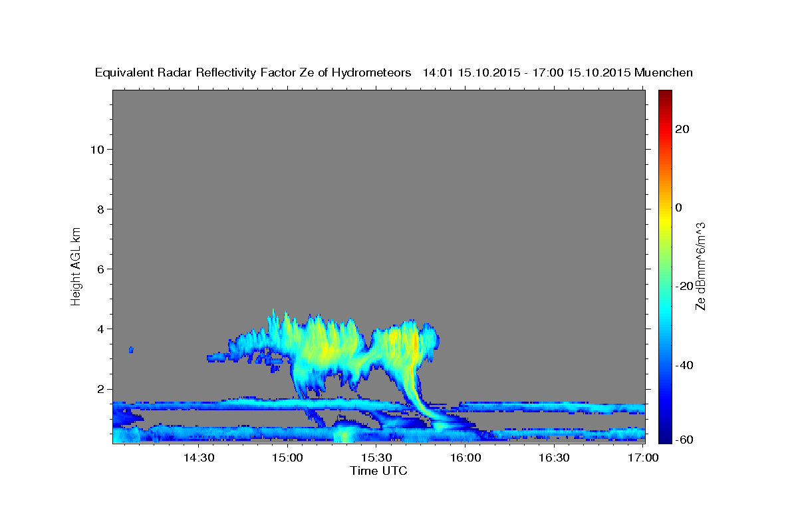Click the 14:30 time tick label
This screenshot has width=798, height=532.
198,458
